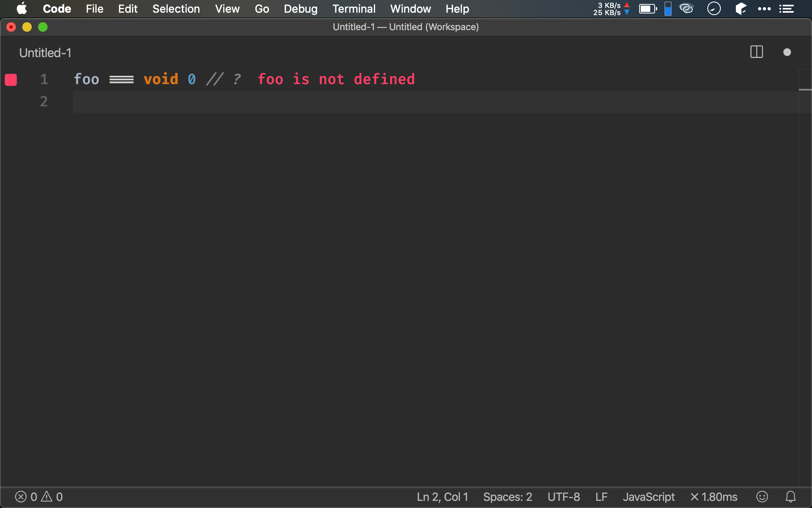Change file encoding via 'UTF-8'
The height and width of the screenshot is (508, 812).
[563, 497]
